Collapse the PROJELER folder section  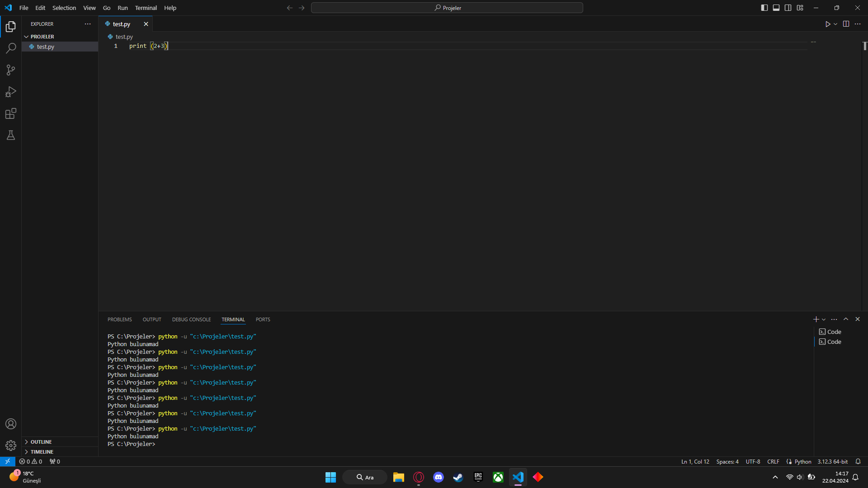pyautogui.click(x=60, y=37)
